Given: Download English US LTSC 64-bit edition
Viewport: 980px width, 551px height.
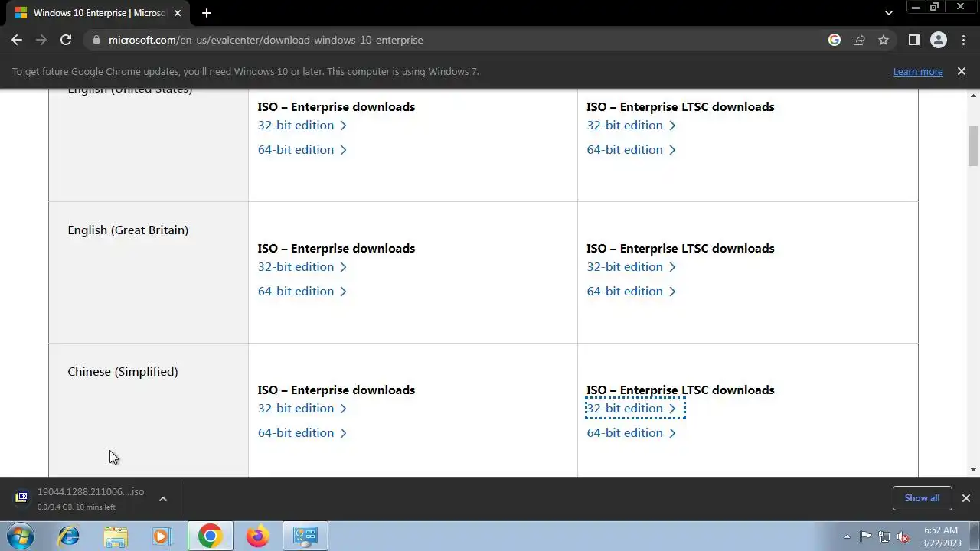Looking at the screenshot, I should click(x=632, y=150).
